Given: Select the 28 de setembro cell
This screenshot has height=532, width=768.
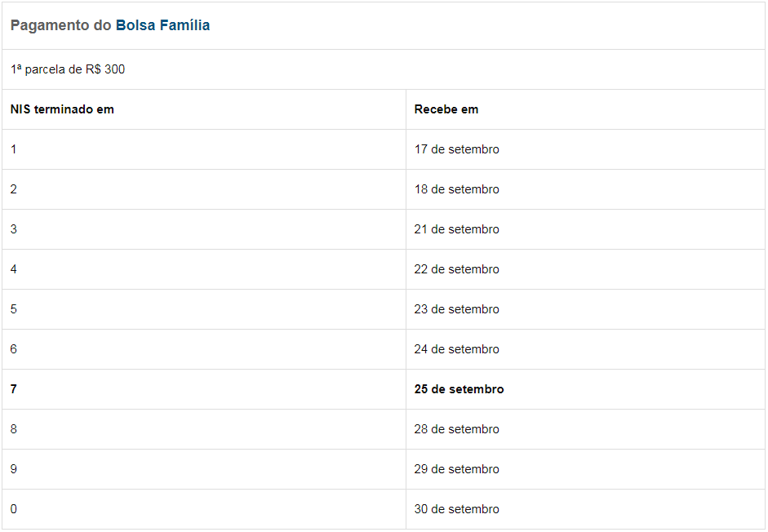Looking at the screenshot, I should click(x=585, y=429).
